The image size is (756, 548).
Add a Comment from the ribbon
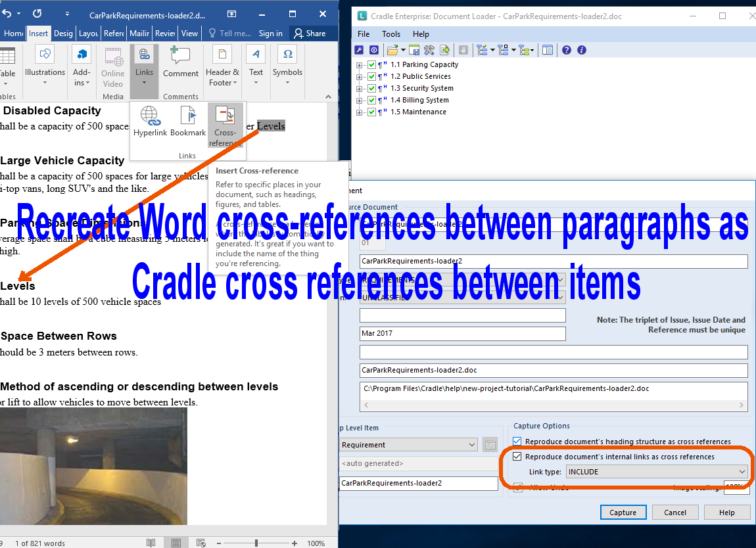tap(181, 62)
